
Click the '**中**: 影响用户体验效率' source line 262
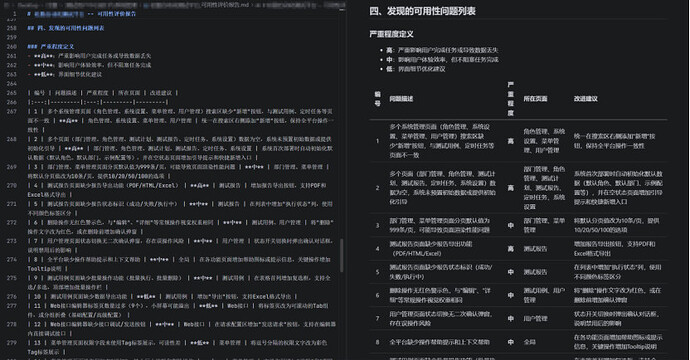coord(89,65)
